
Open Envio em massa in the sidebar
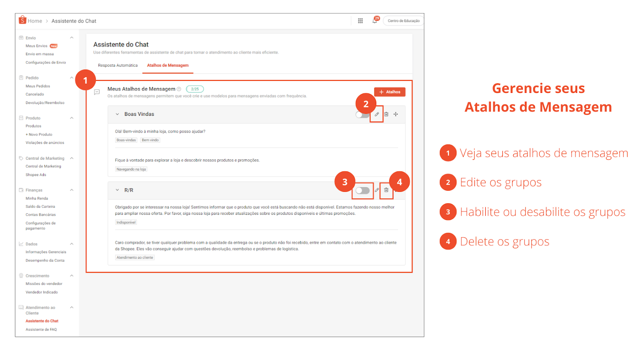coord(39,54)
